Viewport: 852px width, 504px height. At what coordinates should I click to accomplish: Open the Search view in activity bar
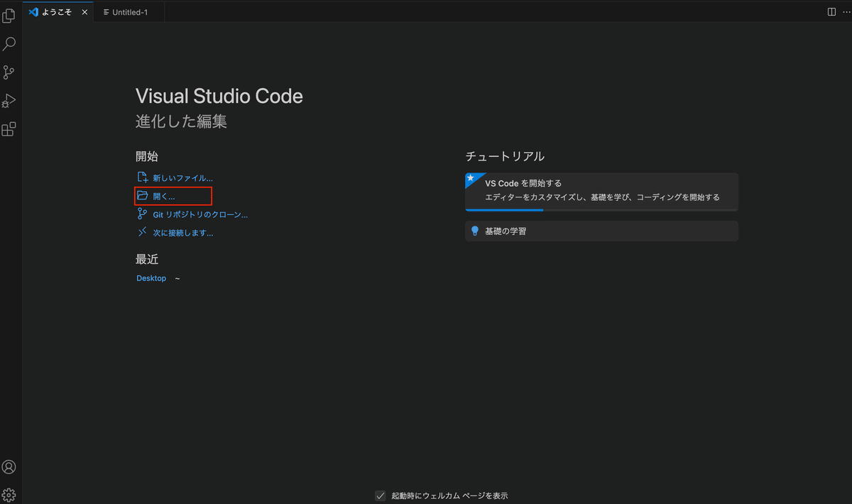(x=9, y=44)
